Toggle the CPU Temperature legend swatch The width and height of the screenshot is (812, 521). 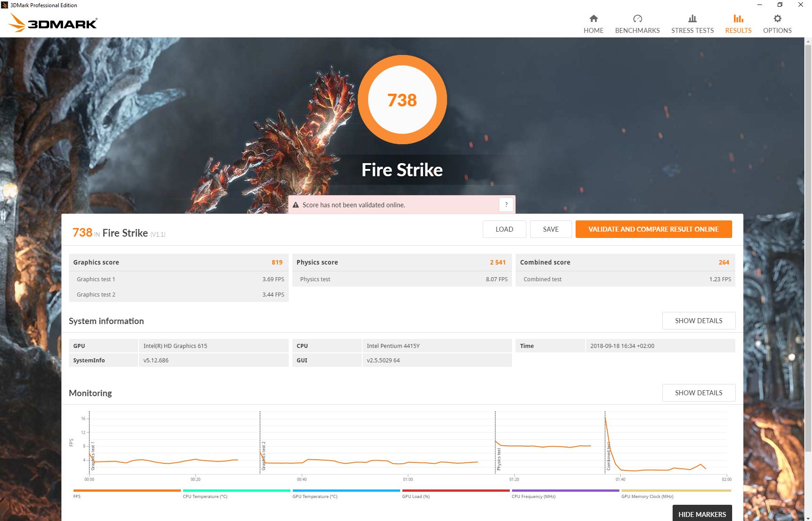pos(236,490)
